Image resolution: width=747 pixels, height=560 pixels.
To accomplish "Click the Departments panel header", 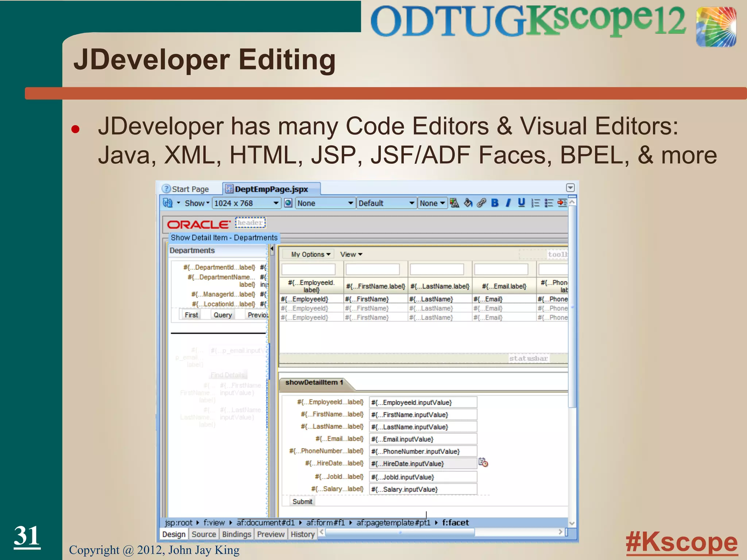I will click(x=218, y=251).
